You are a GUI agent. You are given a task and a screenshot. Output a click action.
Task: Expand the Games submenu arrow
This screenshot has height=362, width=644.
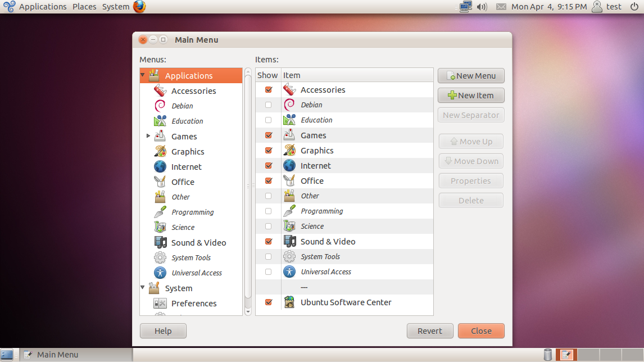click(x=148, y=135)
